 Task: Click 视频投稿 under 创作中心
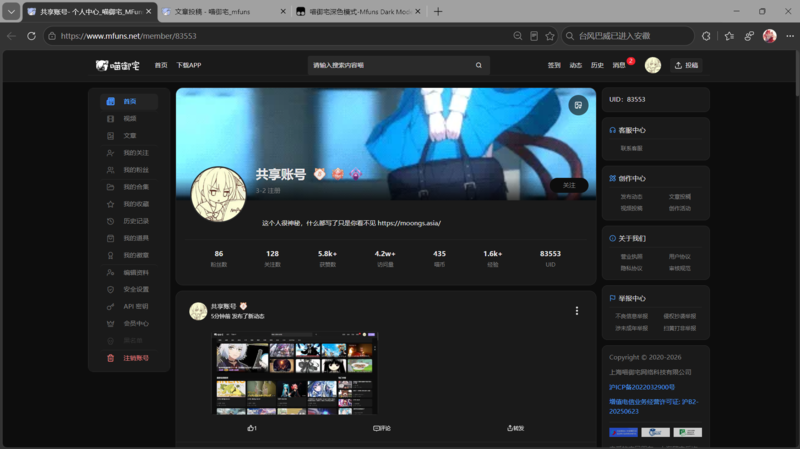[x=631, y=209]
